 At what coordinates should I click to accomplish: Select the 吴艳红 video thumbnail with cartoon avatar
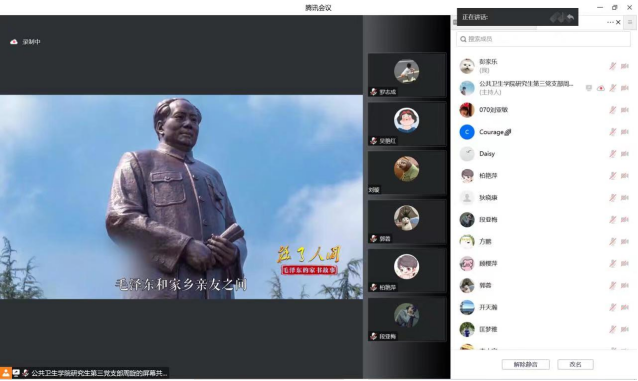[x=406, y=124]
